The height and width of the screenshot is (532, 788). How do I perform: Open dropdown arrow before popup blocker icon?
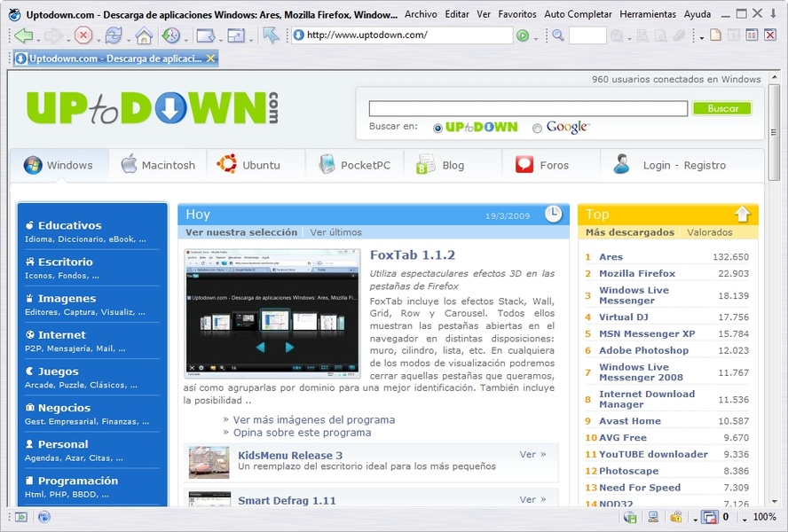pos(695,519)
